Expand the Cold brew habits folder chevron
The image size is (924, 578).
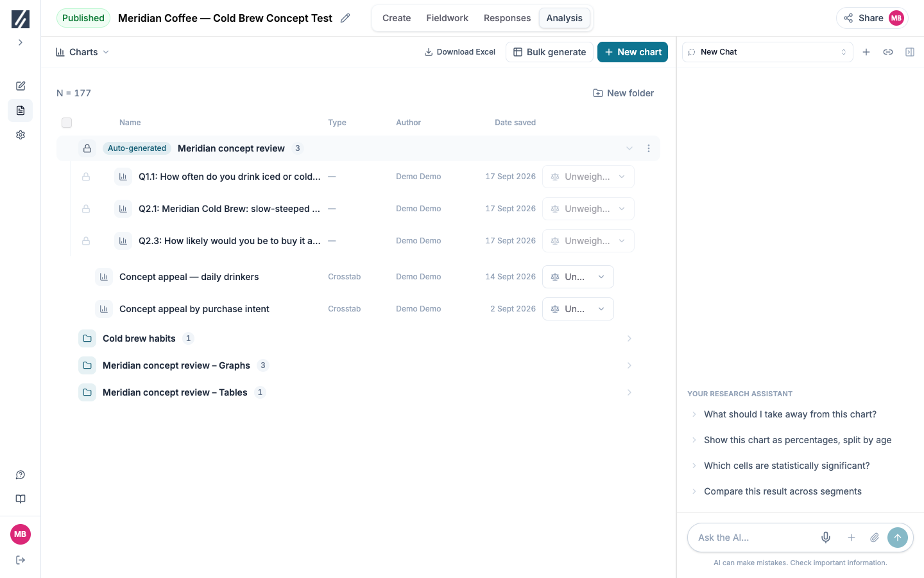point(629,338)
